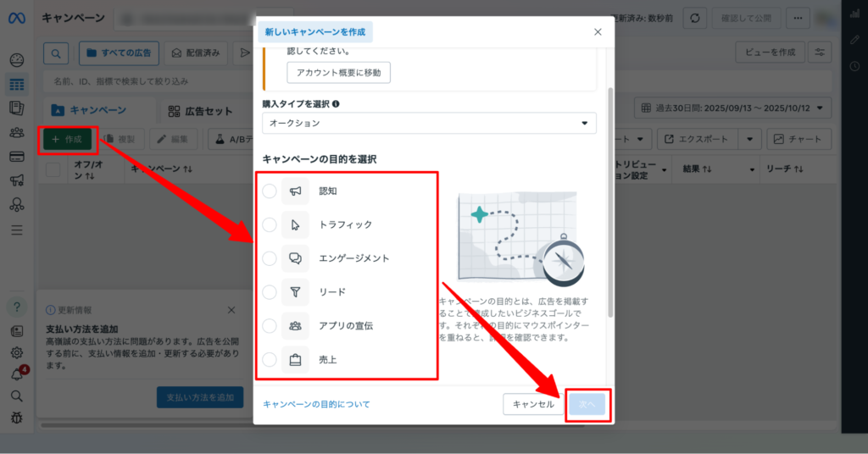Click the Meta logo icon

point(16,18)
